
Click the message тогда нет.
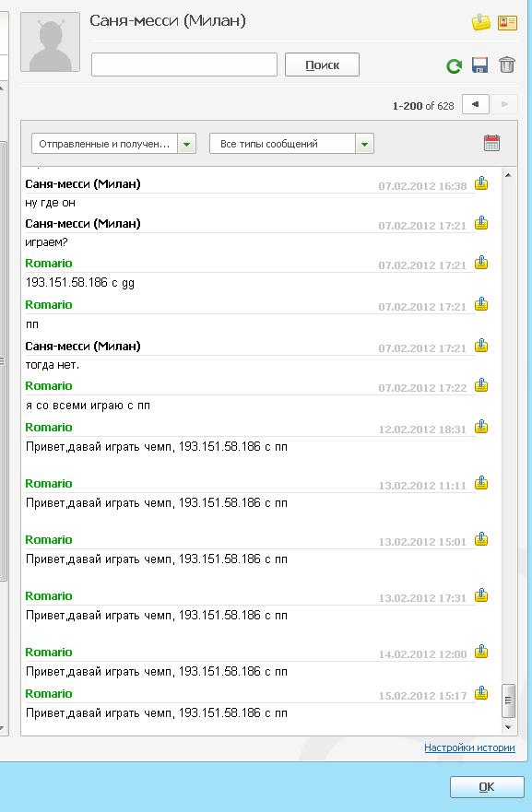tap(53, 365)
